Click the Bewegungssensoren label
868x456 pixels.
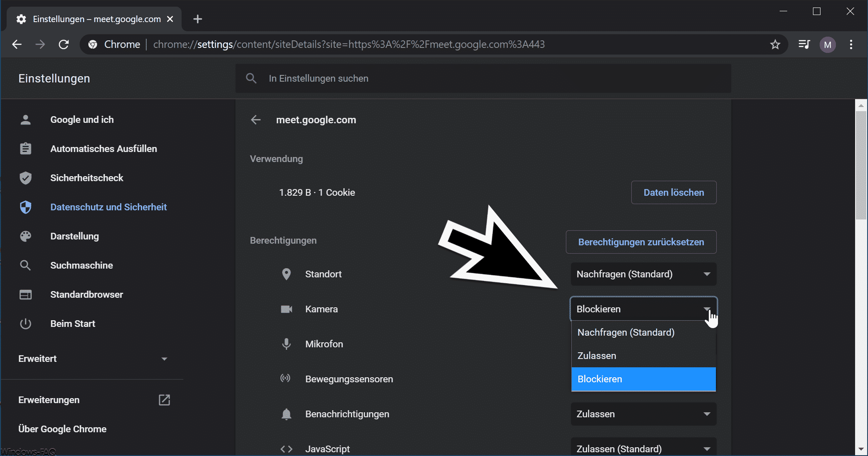tap(349, 379)
